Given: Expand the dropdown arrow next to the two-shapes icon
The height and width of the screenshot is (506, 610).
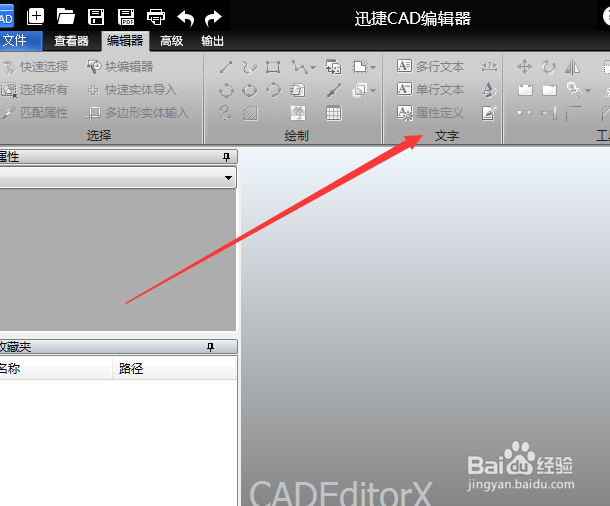Looking at the screenshot, I should point(588,91).
